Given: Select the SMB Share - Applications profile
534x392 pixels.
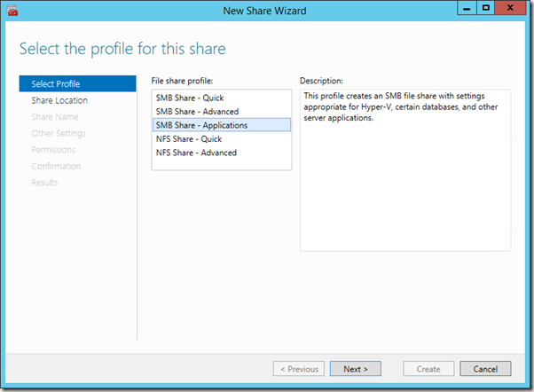Looking at the screenshot, I should pyautogui.click(x=222, y=125).
